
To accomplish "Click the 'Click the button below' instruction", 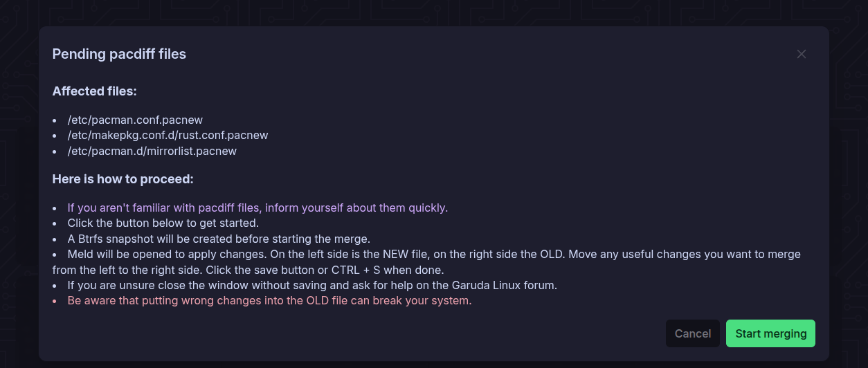I will coord(163,223).
